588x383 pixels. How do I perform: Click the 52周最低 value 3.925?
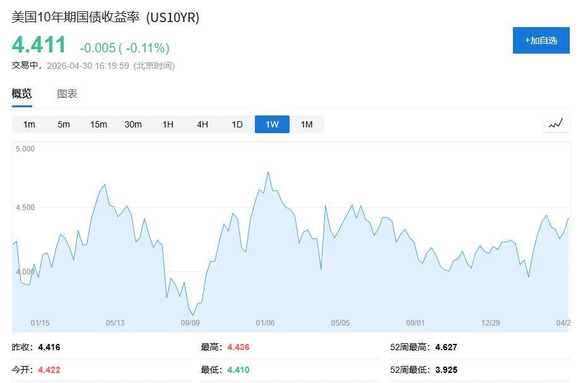(x=446, y=370)
